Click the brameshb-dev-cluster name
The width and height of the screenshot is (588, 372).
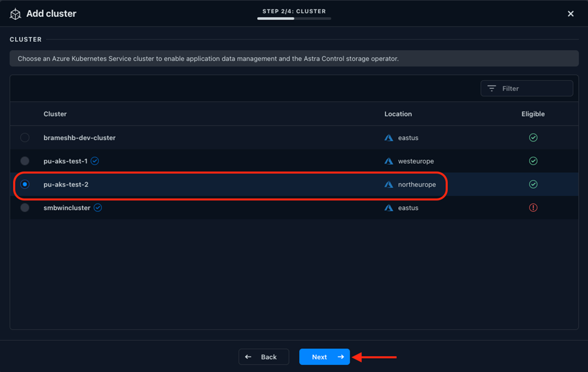pos(79,138)
